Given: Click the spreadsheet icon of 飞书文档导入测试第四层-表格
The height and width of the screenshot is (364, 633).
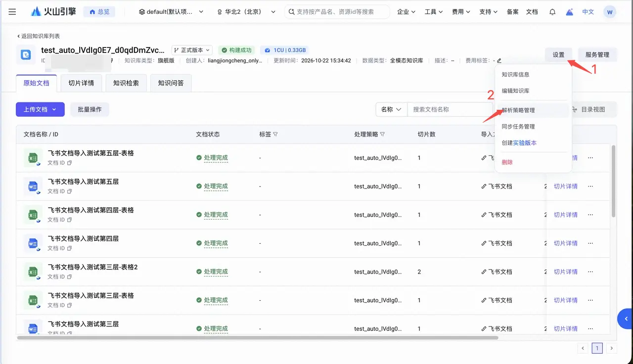Looking at the screenshot, I should (x=33, y=215).
